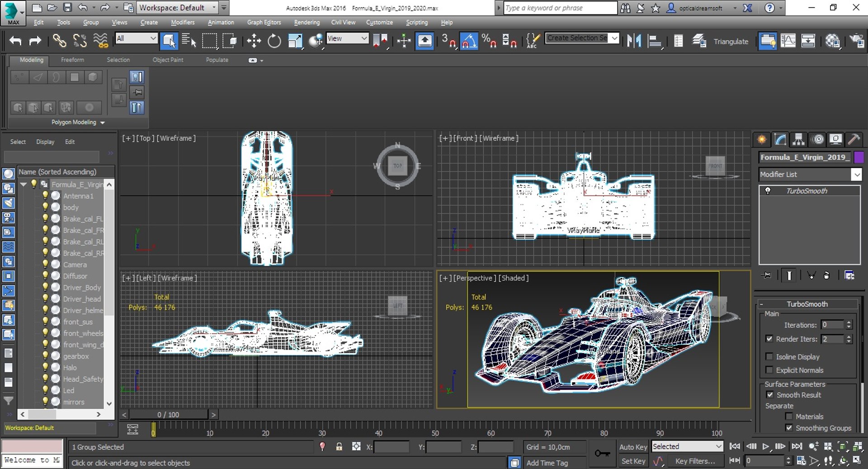The height and width of the screenshot is (469, 868).
Task: Click the Set Keys key icon
Action: [x=602, y=453]
